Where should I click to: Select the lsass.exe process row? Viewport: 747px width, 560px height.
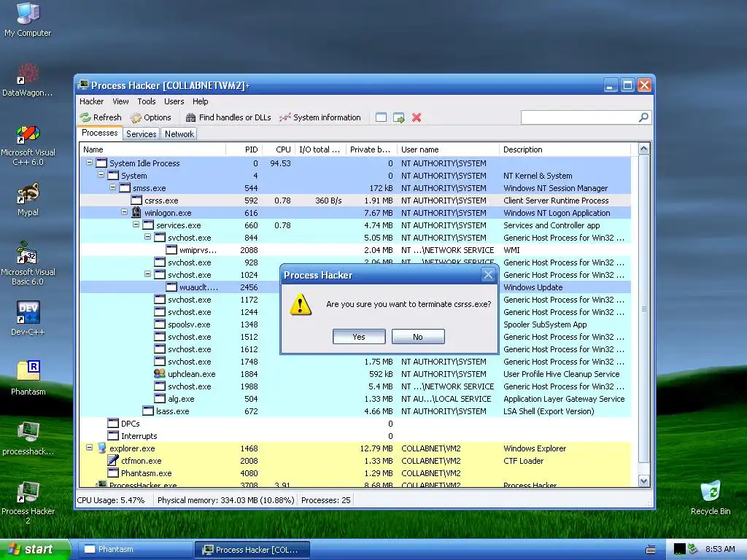click(355, 411)
